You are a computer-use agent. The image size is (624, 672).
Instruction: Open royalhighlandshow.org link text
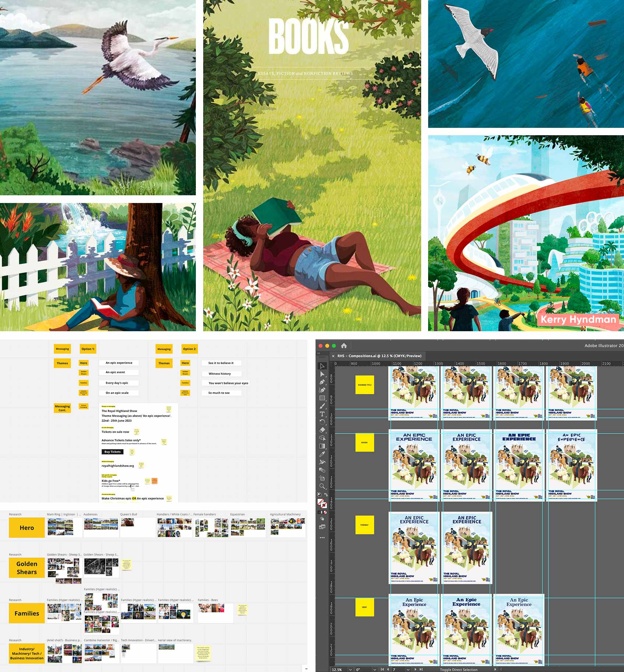(118, 466)
